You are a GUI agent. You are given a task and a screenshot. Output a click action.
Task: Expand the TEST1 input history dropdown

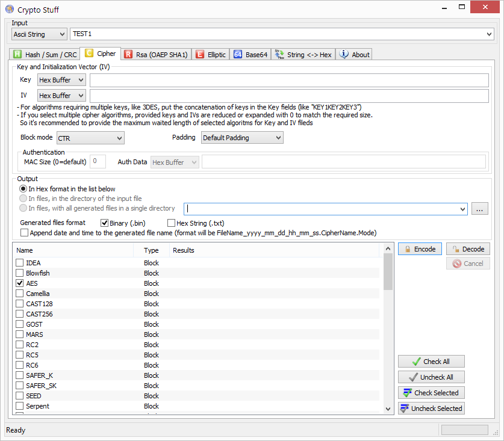pos(489,34)
